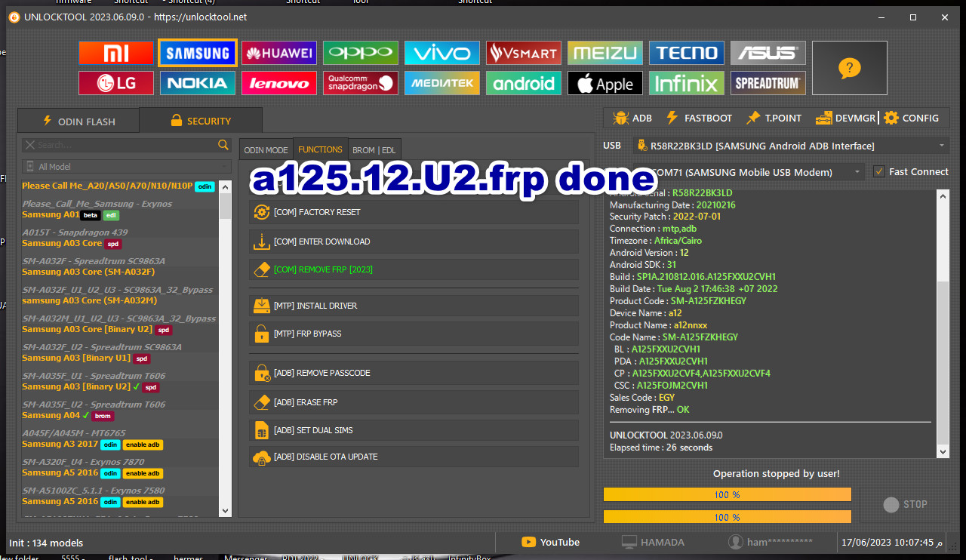Open the FASTBOOT tool

tap(699, 118)
